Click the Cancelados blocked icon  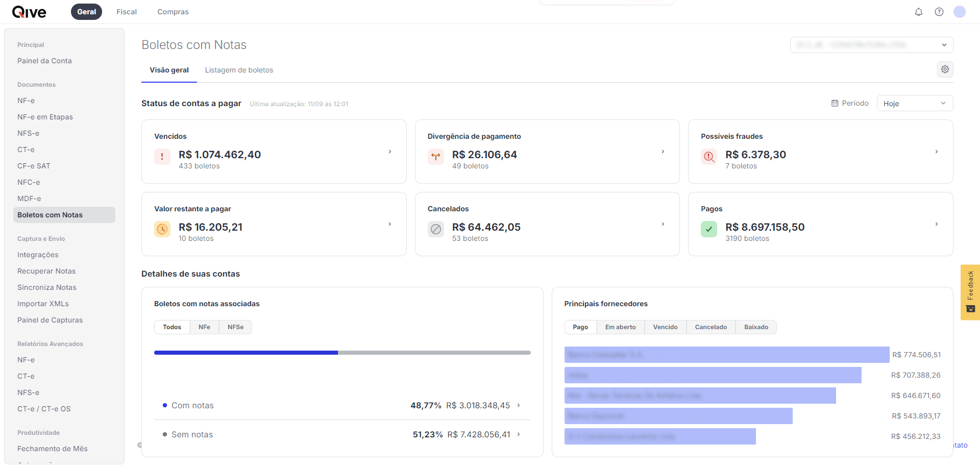[x=436, y=229]
